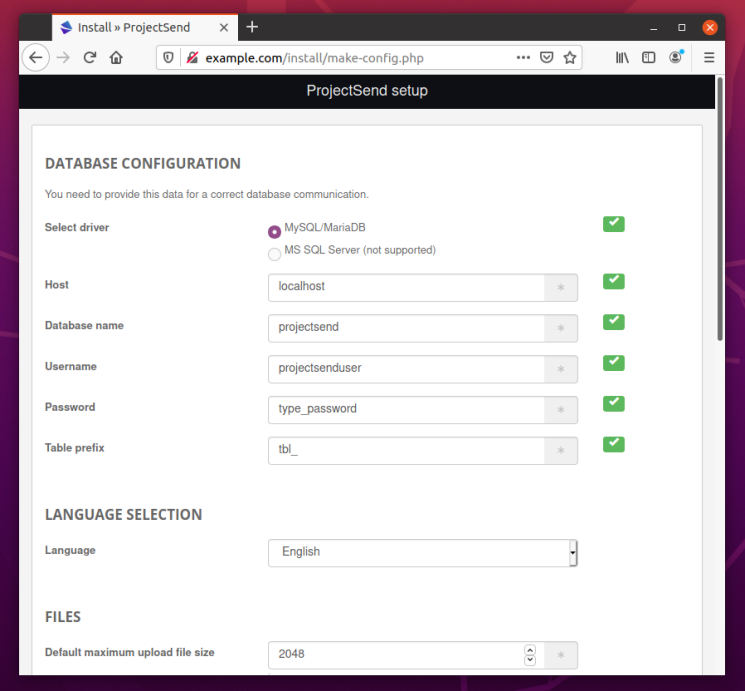Open the Firefox hamburger menu
This screenshot has height=691, width=745.
click(x=709, y=58)
